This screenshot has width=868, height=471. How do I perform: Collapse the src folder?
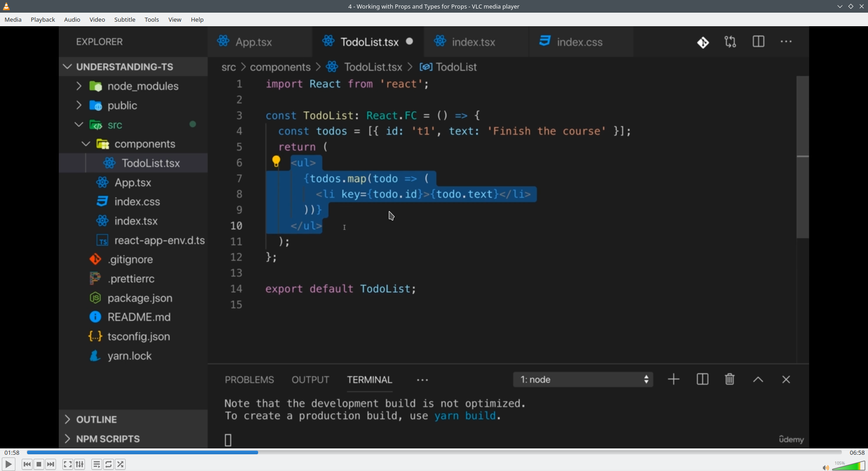tap(79, 124)
